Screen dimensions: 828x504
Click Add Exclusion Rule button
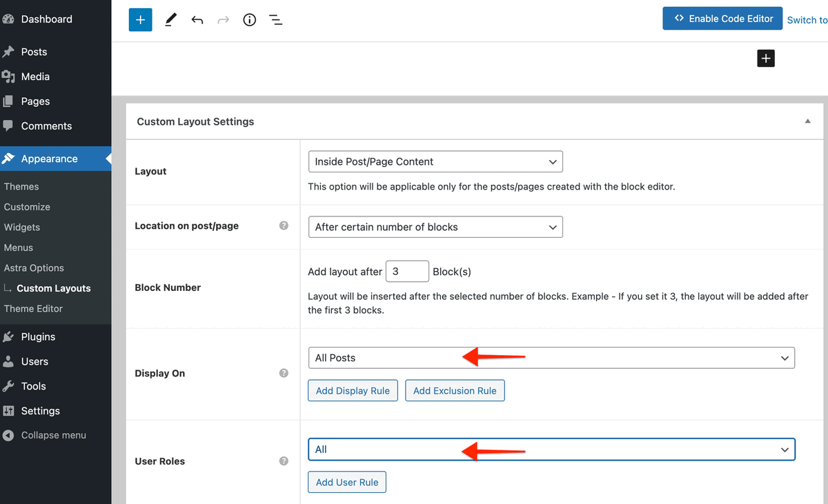pyautogui.click(x=455, y=390)
